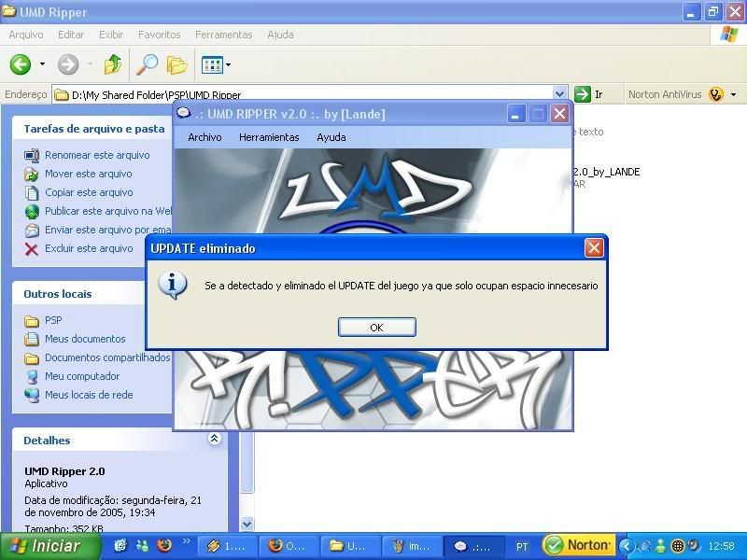Expand the address bar dropdown
The image size is (747, 560).
point(559,94)
